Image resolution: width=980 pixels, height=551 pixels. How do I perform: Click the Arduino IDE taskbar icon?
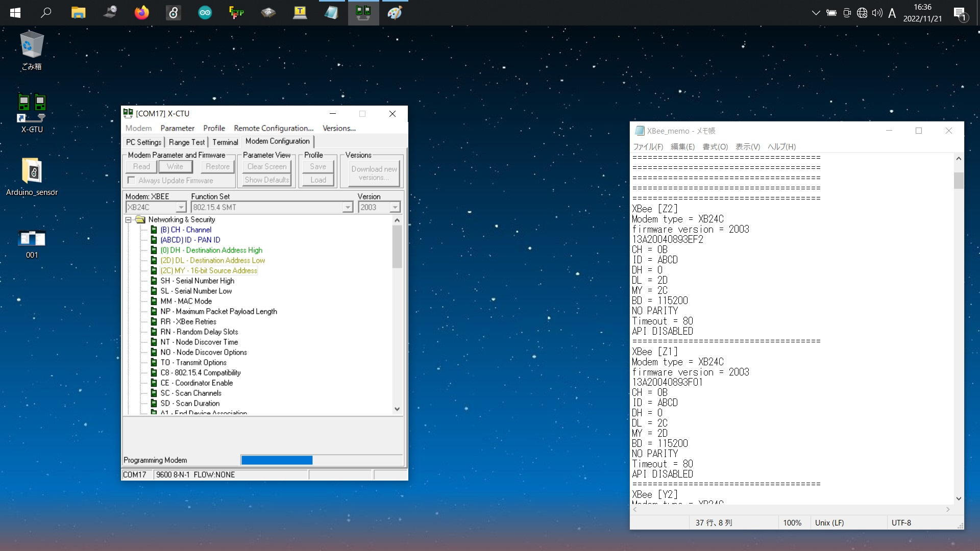coord(205,13)
